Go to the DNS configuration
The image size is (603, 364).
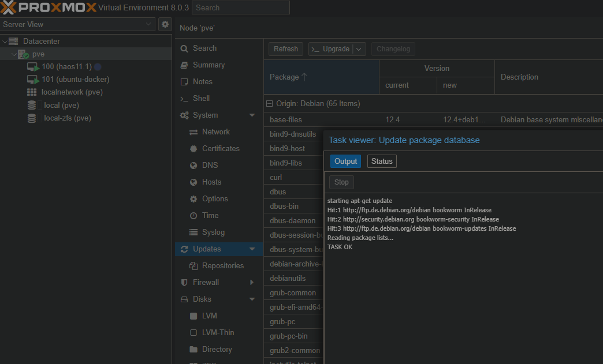210,166
